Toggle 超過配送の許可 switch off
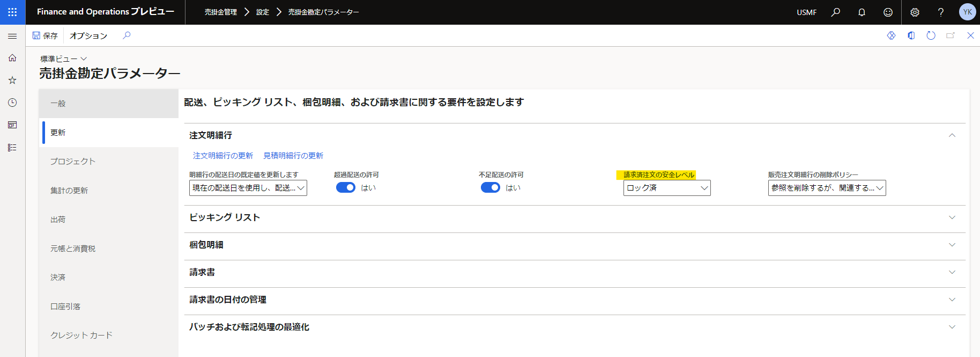The height and width of the screenshot is (357, 980). (x=346, y=187)
